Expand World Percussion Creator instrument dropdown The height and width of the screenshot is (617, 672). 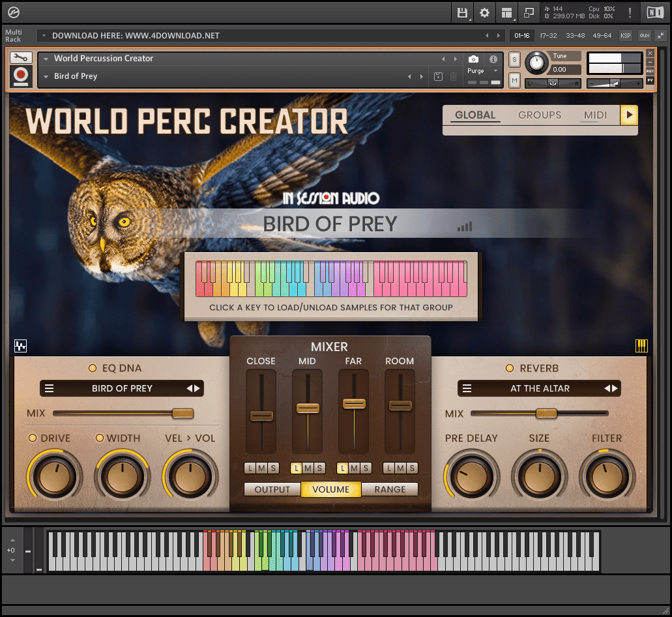[46, 59]
